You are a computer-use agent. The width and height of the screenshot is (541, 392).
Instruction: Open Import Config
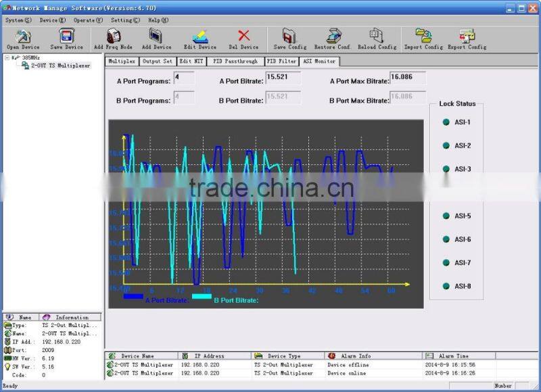coord(423,39)
